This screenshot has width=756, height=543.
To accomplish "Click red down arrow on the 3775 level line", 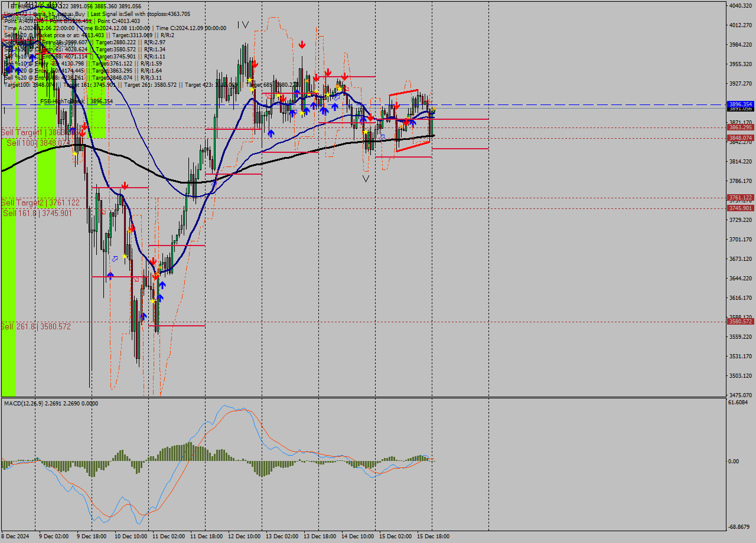I will pos(125,186).
